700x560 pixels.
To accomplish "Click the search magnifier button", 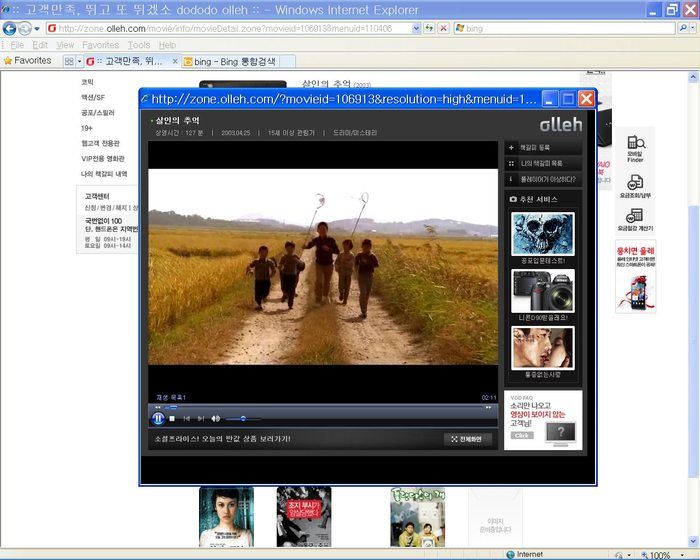I will (x=683, y=28).
